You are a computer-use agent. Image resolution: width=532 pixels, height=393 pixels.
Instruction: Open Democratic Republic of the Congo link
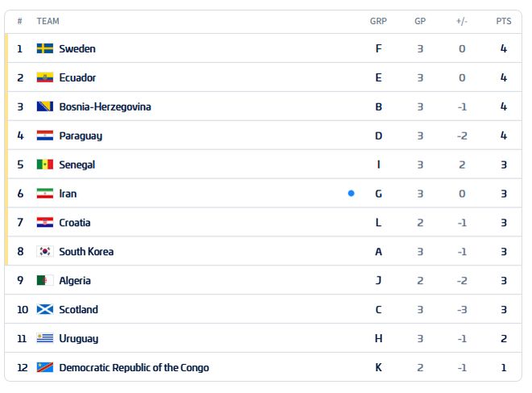[134, 367]
